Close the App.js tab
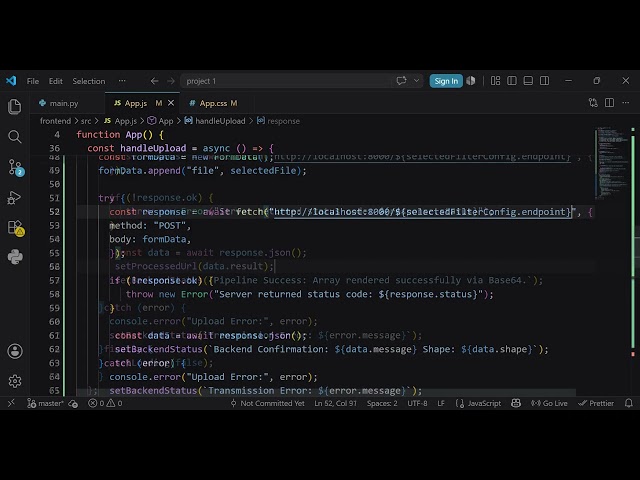This screenshot has height=480, width=640. click(x=171, y=103)
